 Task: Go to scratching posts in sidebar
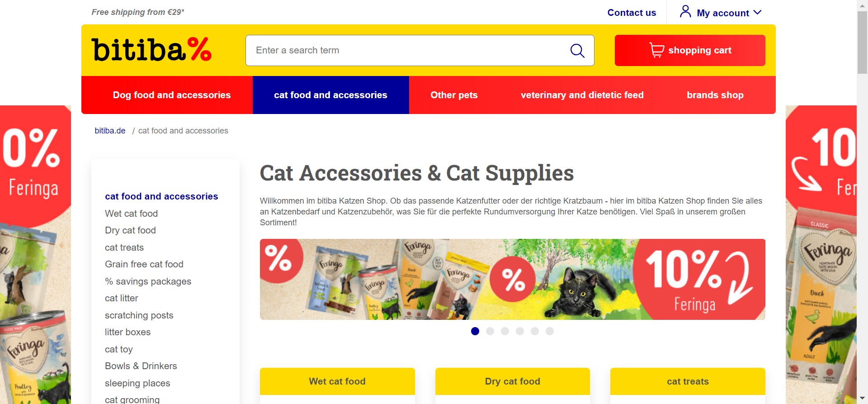[139, 315]
